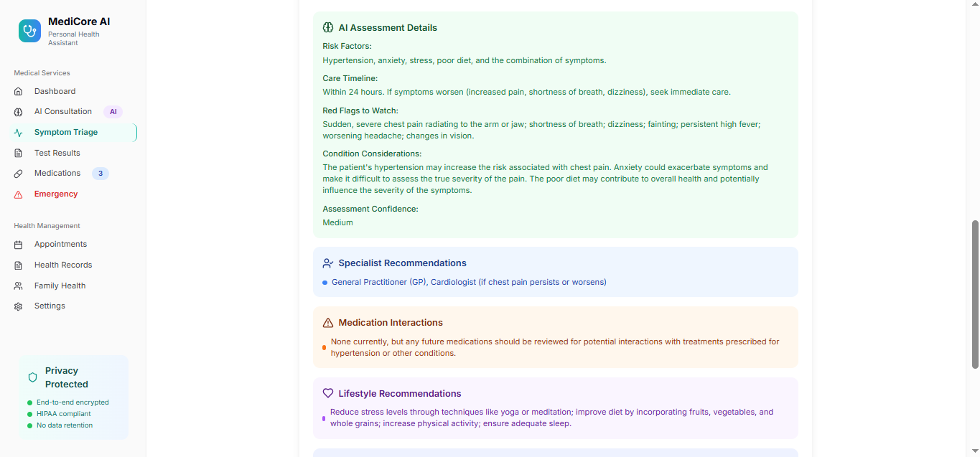Click the Specialist Recommendations person-check icon
The width and height of the screenshot is (980, 457).
328,263
